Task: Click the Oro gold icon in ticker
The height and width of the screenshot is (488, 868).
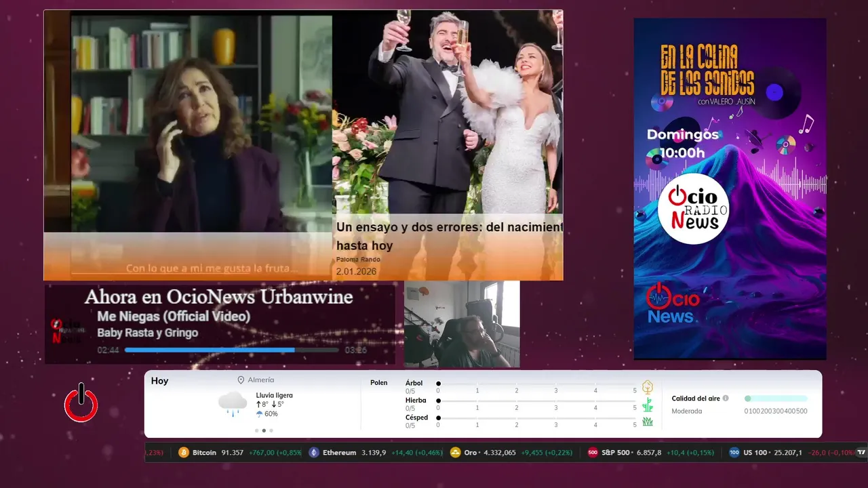Action: (456, 453)
